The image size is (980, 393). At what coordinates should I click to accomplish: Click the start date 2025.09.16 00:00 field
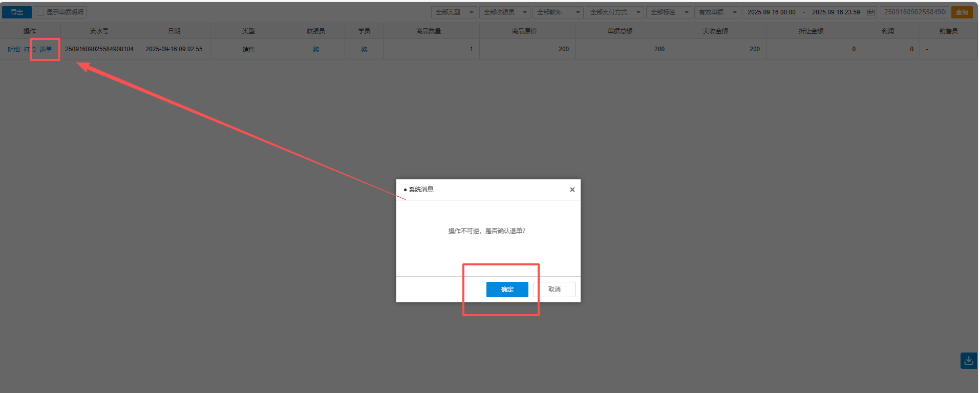[x=771, y=12]
